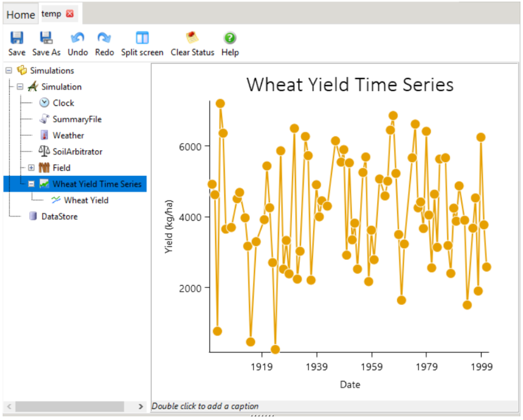Select Clock tree item label
Screen dimensions: 523x420
pos(63,103)
